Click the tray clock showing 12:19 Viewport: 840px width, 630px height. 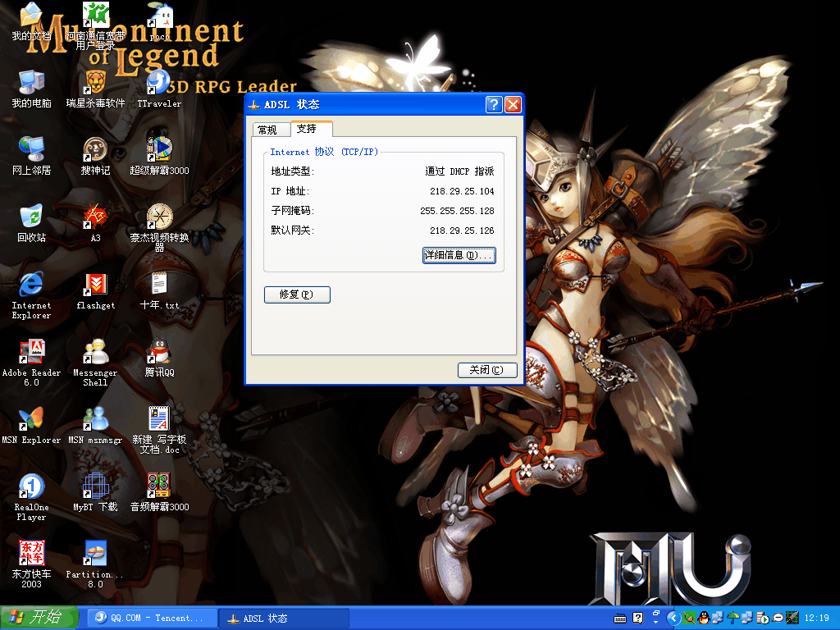(x=816, y=619)
